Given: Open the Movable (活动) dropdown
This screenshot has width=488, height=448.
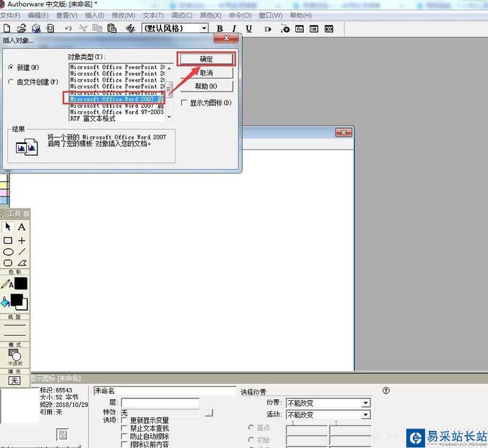Looking at the screenshot, I should [x=365, y=414].
